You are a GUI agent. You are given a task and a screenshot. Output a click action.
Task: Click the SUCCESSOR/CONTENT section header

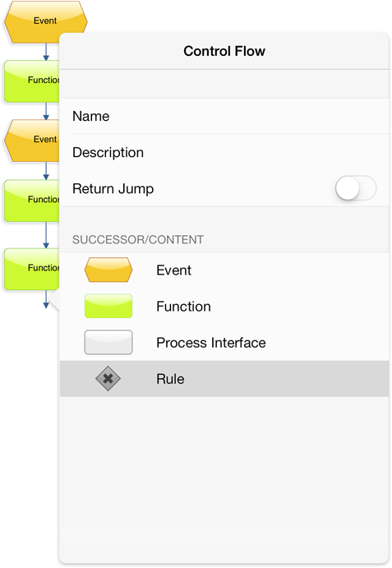pos(138,239)
